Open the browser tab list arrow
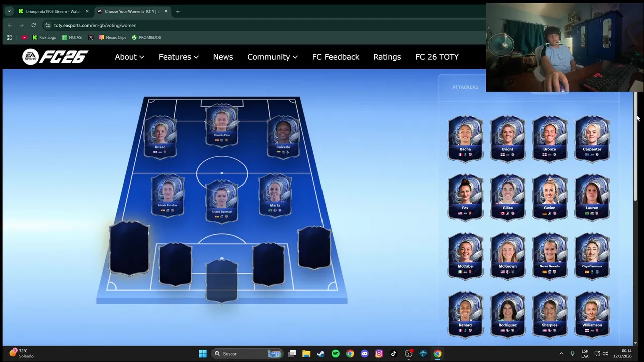 pos(9,11)
